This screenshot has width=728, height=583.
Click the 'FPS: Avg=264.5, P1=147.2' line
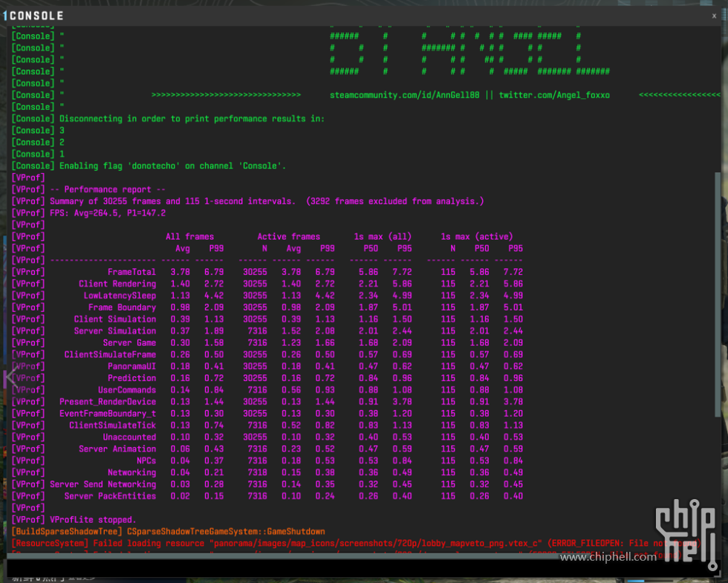[x=108, y=213]
